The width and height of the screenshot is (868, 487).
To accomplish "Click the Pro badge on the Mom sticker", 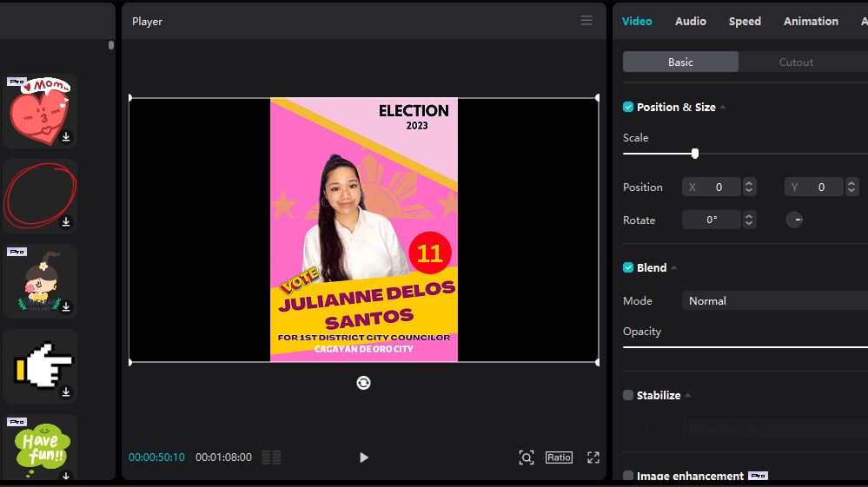I will click(17, 82).
